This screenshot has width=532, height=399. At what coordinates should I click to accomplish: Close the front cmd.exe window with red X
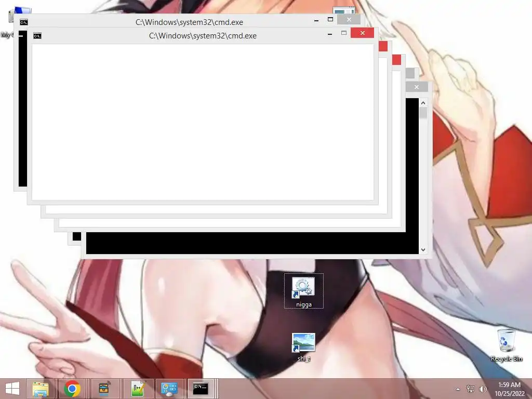click(x=362, y=33)
